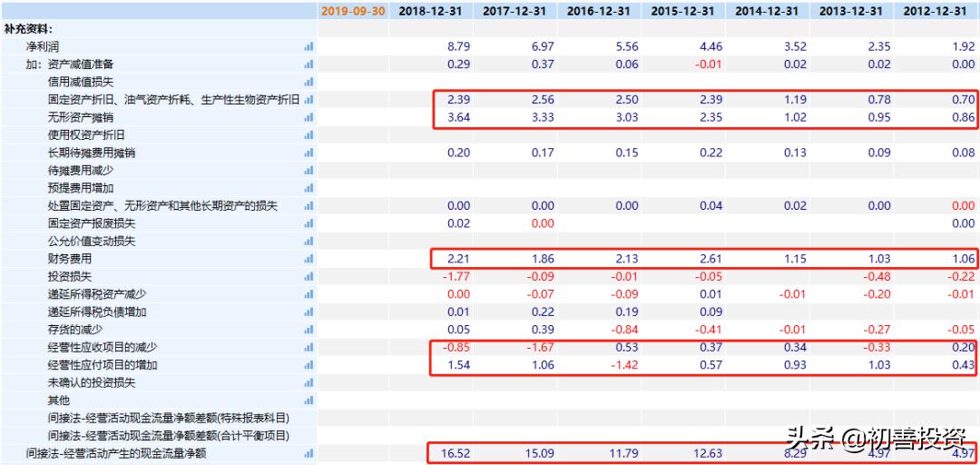Image resolution: width=980 pixels, height=465 pixels.
Task: Select the 净利润 row label
Action: click(43, 46)
